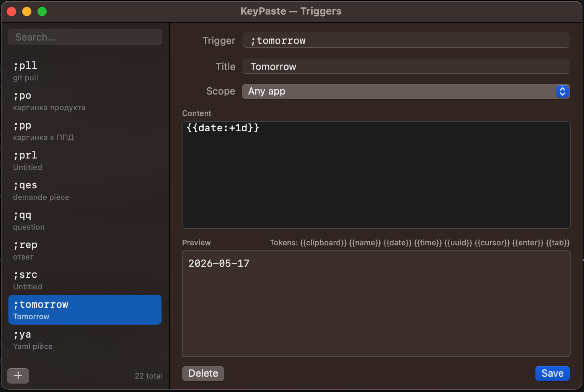
Task: Select the ;qq question trigger
Action: pos(85,220)
